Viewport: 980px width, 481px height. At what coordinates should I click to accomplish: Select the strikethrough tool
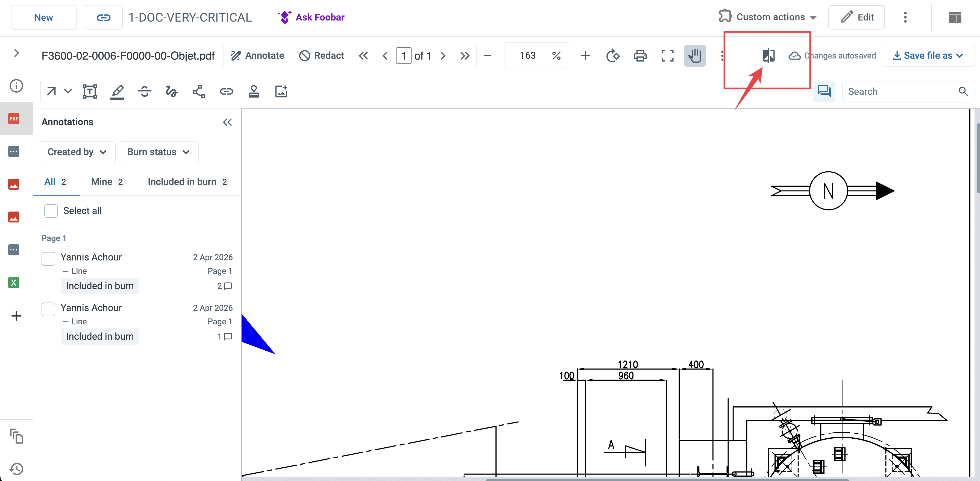pyautogui.click(x=145, y=91)
